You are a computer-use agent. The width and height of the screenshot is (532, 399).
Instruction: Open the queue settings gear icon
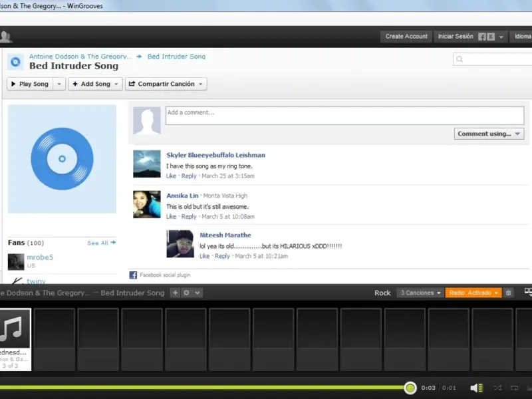[x=186, y=293]
